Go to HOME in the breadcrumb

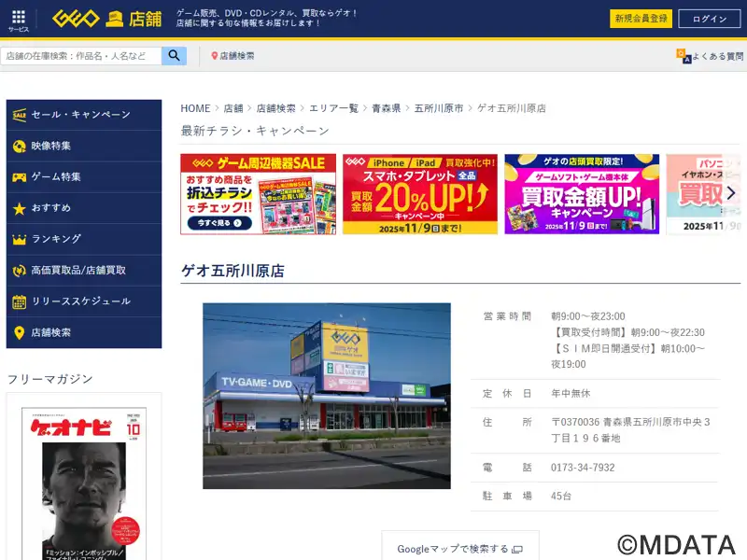pos(195,108)
